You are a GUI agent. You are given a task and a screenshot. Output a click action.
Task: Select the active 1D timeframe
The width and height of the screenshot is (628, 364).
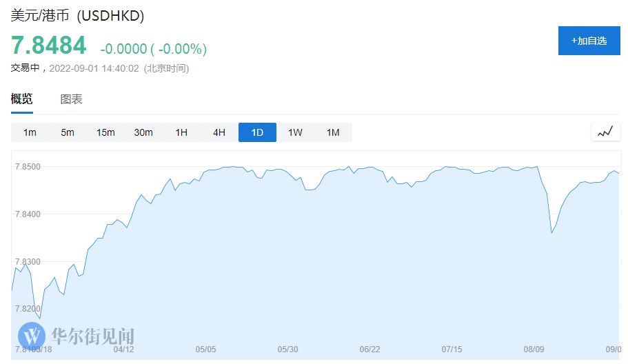click(x=257, y=132)
